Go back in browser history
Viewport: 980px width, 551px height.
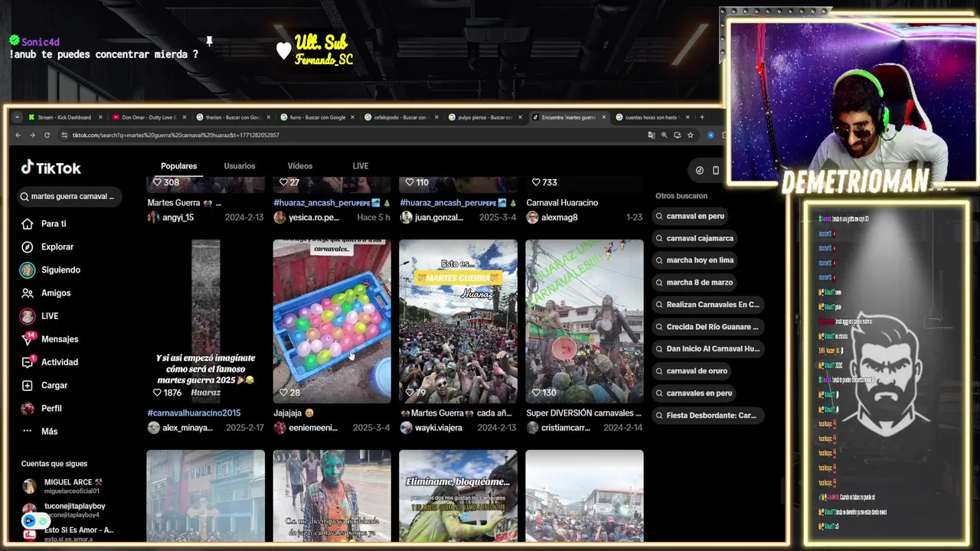coord(18,135)
